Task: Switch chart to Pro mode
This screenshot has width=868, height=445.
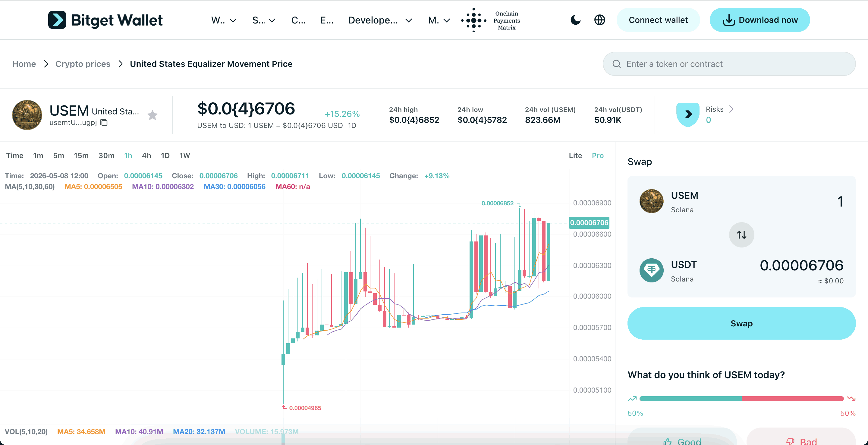Action: pyautogui.click(x=598, y=156)
